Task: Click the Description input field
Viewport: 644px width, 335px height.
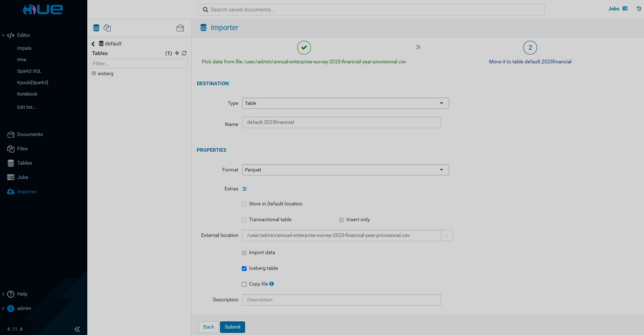Action: pos(342,300)
